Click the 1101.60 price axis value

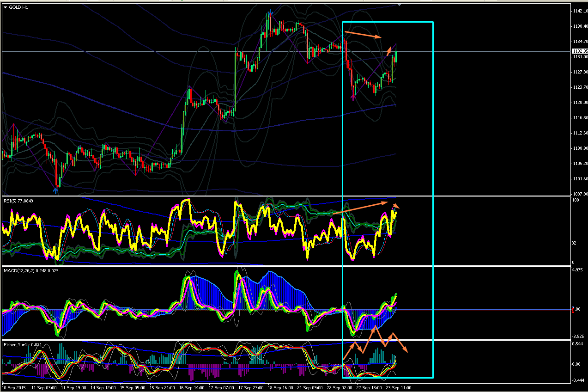point(579,178)
